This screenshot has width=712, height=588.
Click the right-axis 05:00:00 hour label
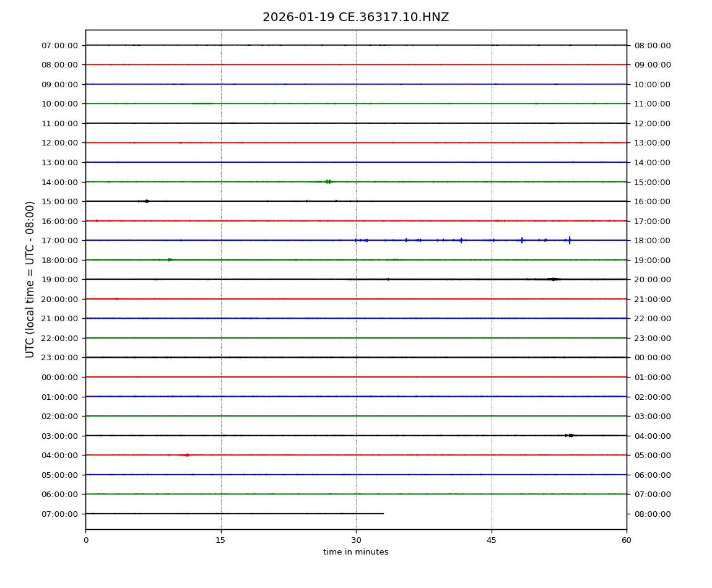click(652, 455)
